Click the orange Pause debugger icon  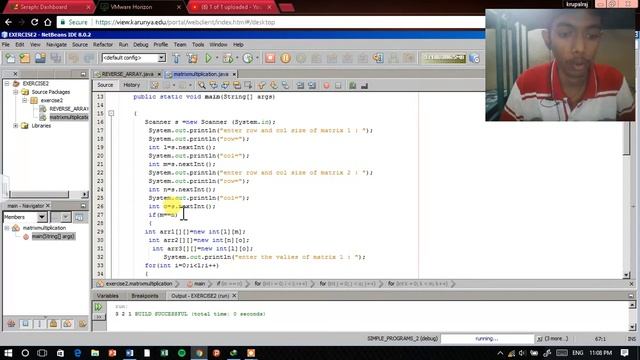click(x=286, y=58)
